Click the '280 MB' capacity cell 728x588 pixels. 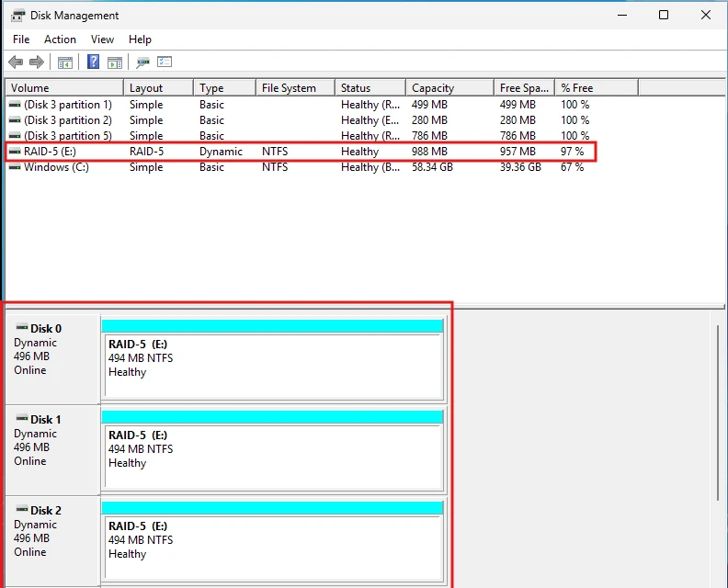click(x=429, y=120)
